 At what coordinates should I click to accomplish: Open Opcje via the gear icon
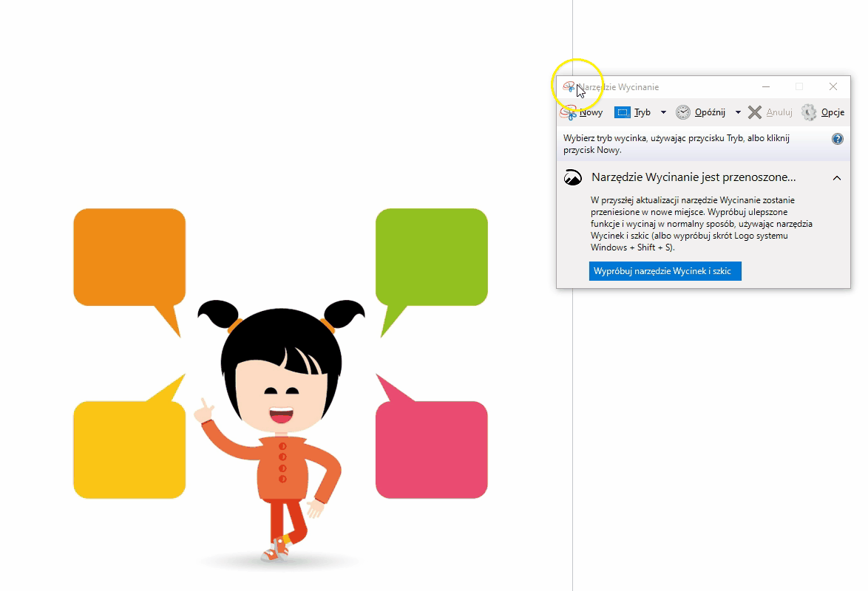810,112
